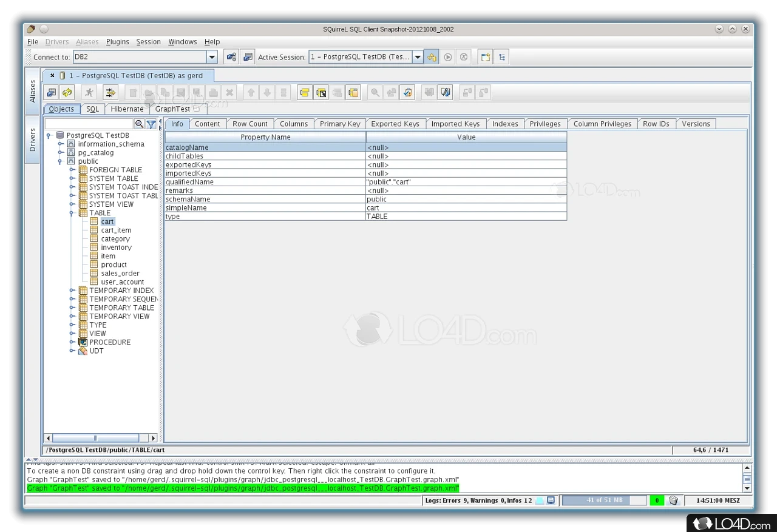Expand the information_schema tree node
The width and height of the screenshot is (777, 532).
61,144
